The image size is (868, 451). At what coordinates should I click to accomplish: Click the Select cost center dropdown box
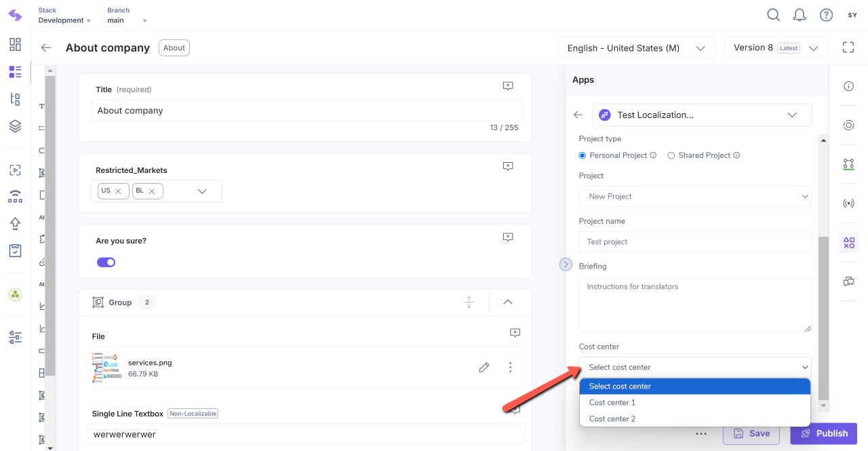(695, 367)
